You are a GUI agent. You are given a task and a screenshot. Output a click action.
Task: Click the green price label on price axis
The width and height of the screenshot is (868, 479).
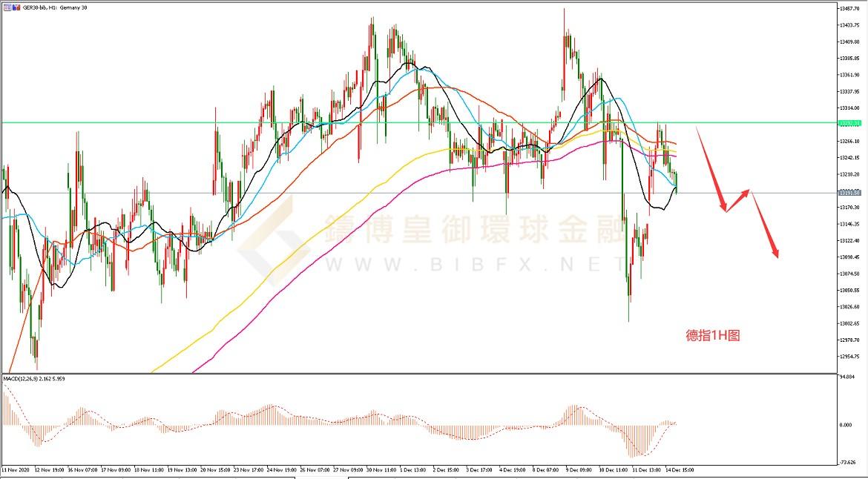click(x=848, y=123)
